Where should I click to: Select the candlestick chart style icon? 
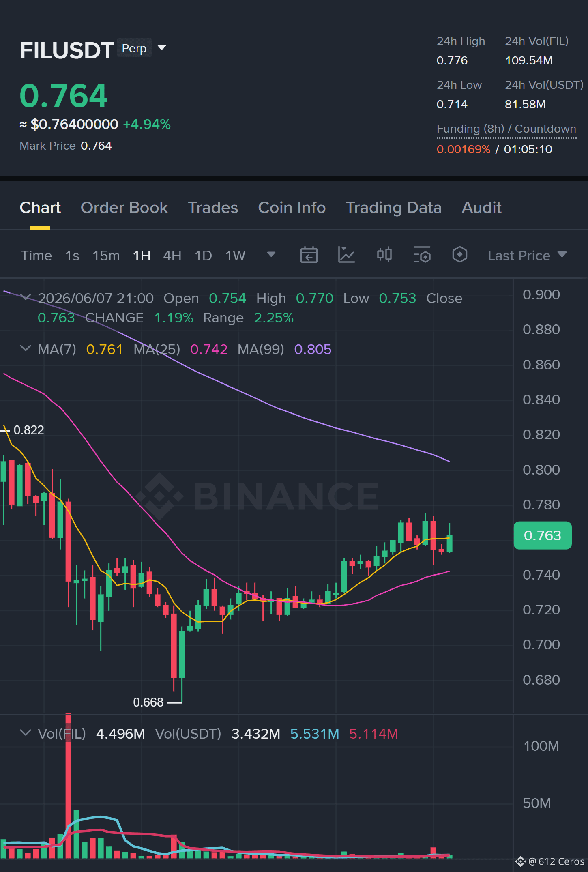(384, 255)
